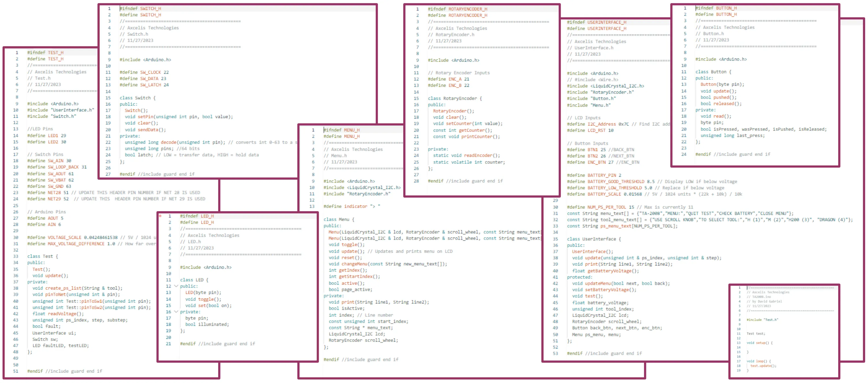Click line number 24 in Button.h gutter
Viewport: 868px width, 383px height.
pos(683,154)
